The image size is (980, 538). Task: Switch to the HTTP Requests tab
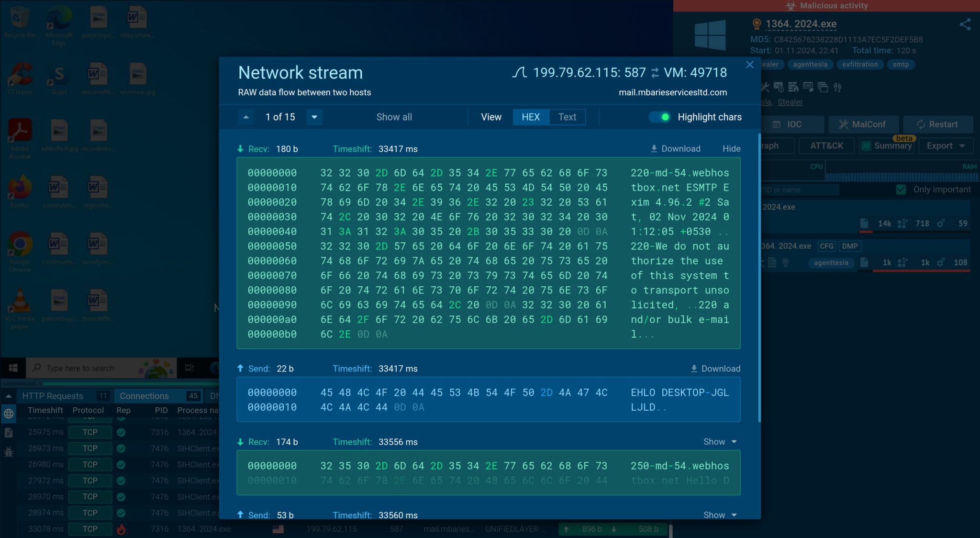[x=53, y=396]
